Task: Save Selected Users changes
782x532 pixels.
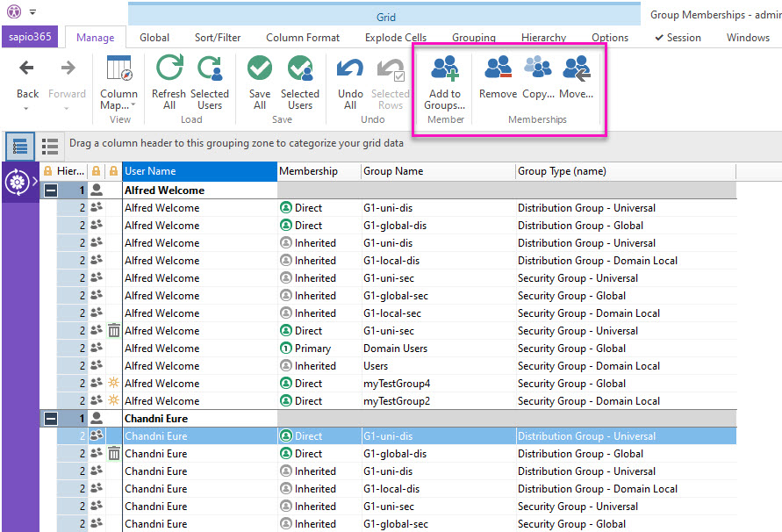Action: tap(300, 82)
